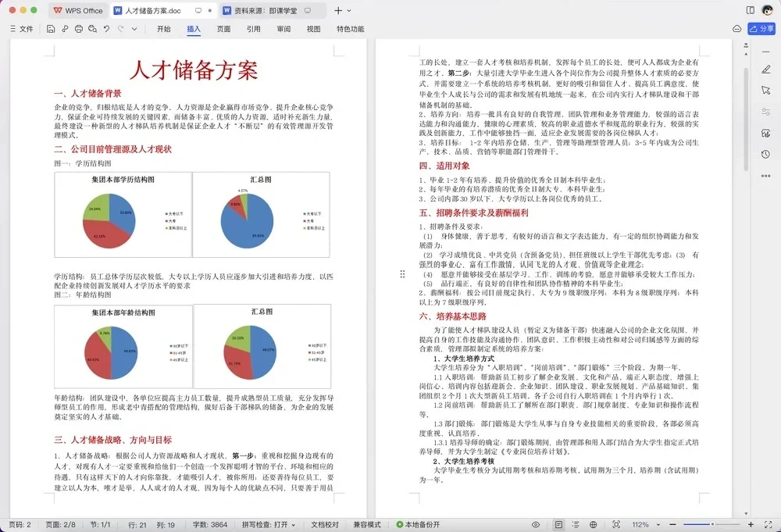Viewport: 781px width, 532px height.
Task: Open the history clock icon in sidebar
Action: coord(766,155)
